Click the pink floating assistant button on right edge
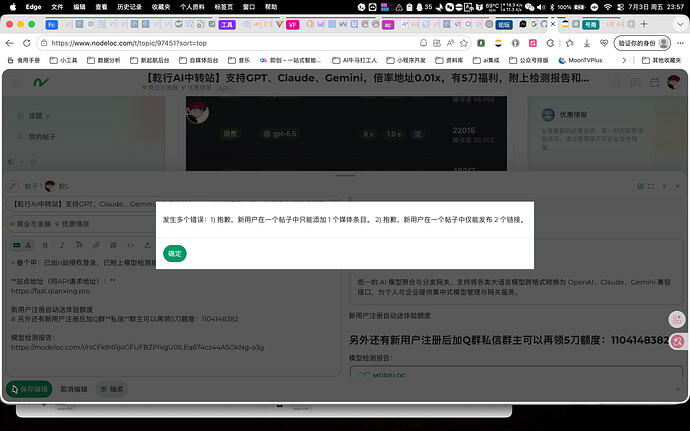 pos(678,342)
